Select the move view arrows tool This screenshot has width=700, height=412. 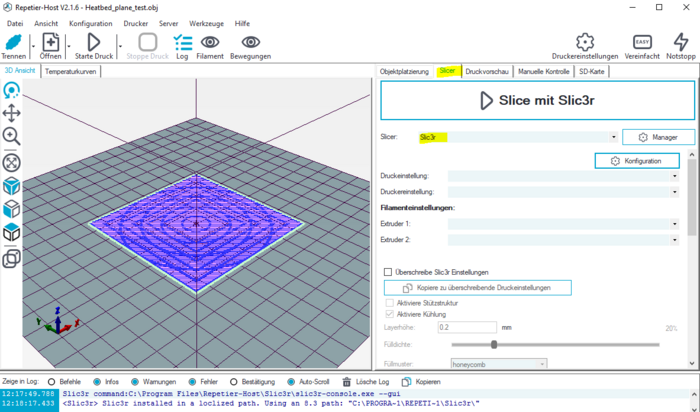(x=12, y=113)
